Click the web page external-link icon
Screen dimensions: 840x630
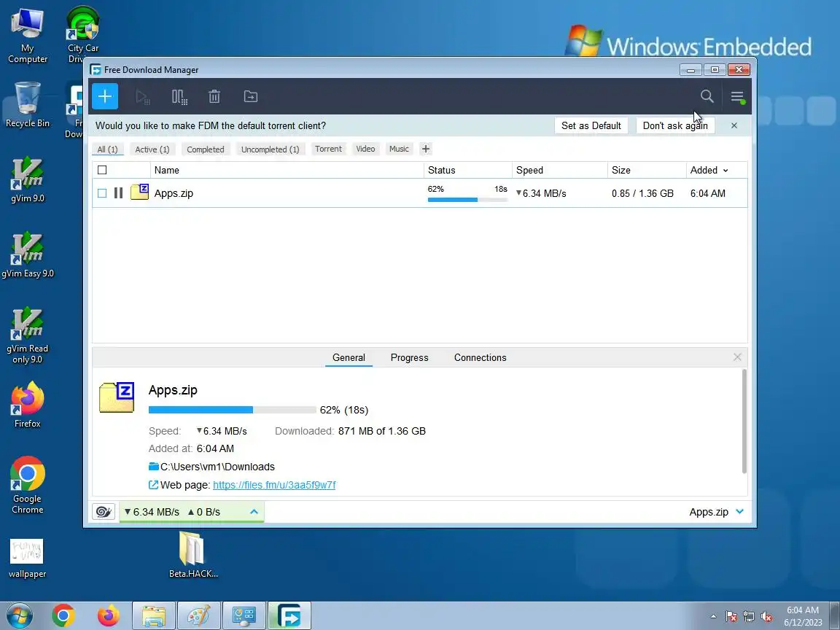pyautogui.click(x=153, y=485)
